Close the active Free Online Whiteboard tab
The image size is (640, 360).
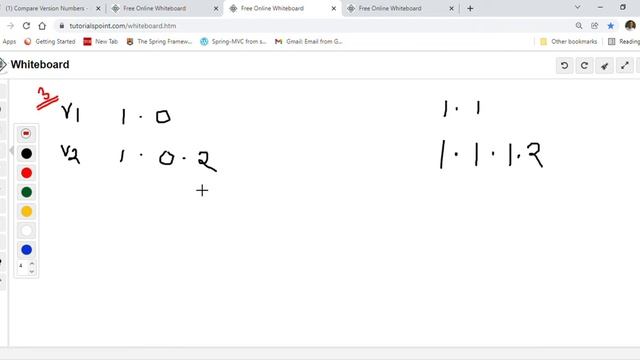point(333,8)
